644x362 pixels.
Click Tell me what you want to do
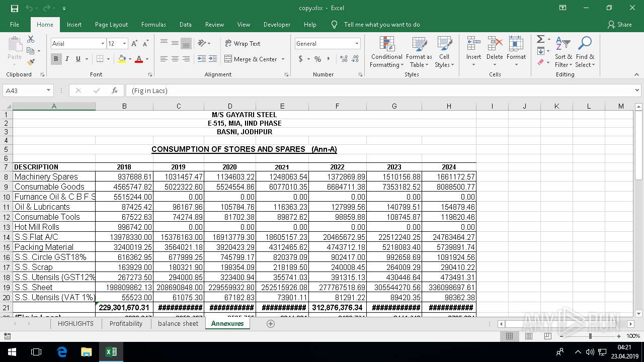tap(381, 25)
